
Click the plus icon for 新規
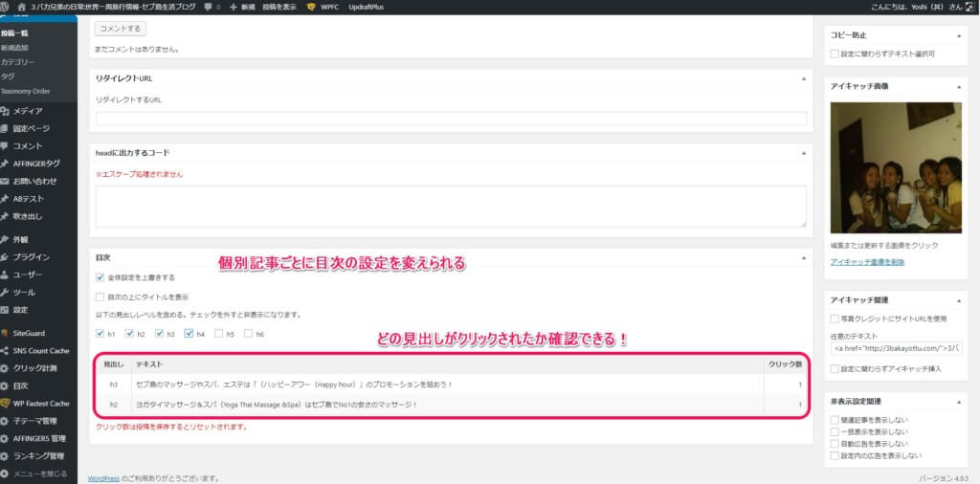234,8
